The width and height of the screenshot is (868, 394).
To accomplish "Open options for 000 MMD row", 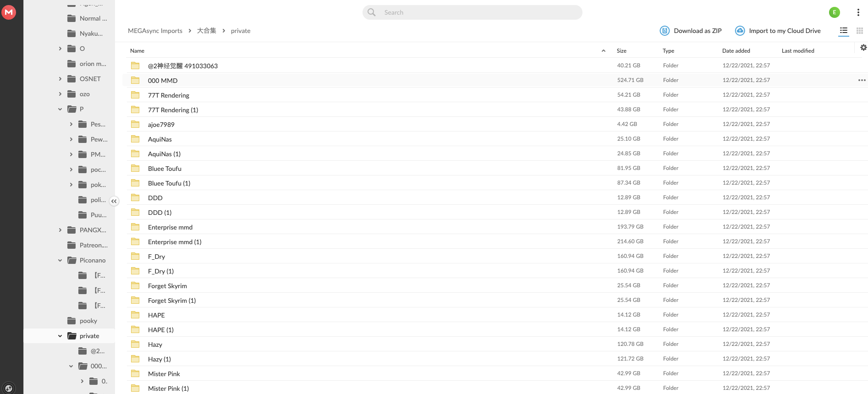I will coord(862,80).
